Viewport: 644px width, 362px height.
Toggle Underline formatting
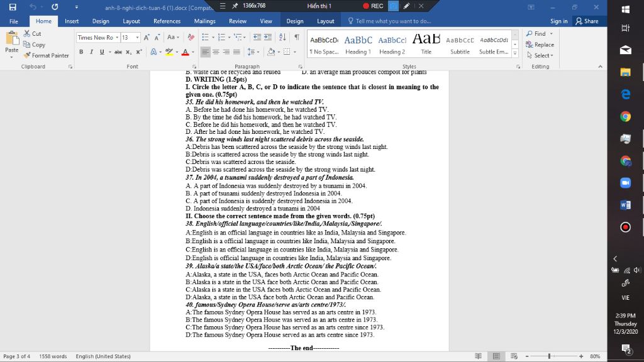tap(102, 52)
